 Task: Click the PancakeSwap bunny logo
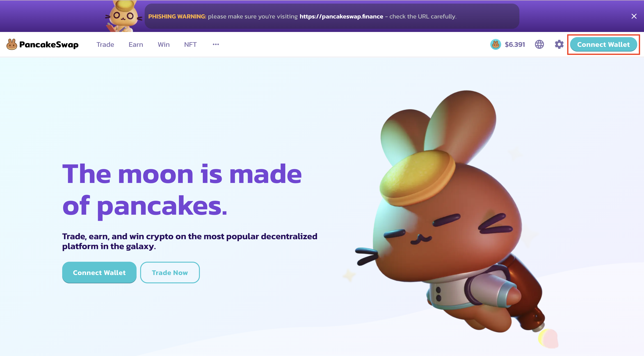pyautogui.click(x=12, y=44)
